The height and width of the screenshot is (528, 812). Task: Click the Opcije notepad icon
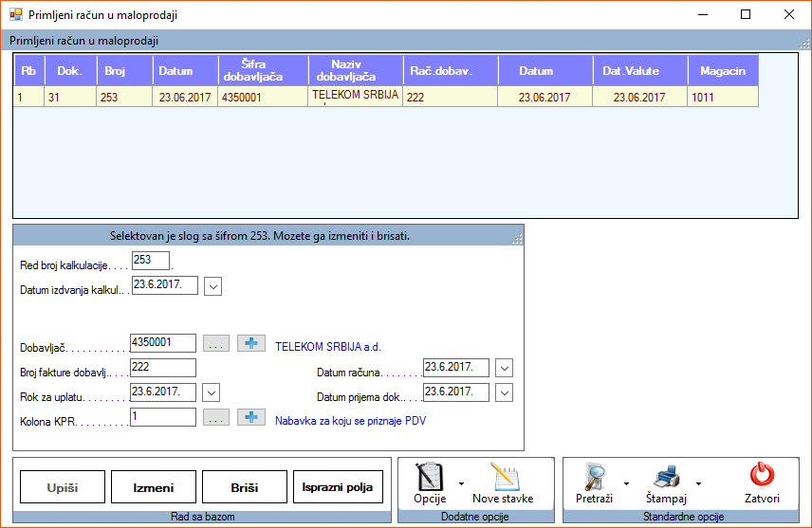(429, 476)
